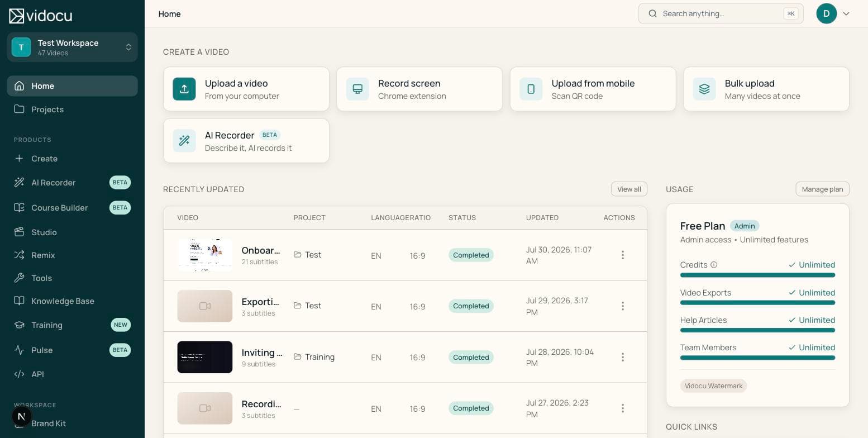This screenshot has height=438, width=868.
Task: Click the Test project in the Exporting row
Action: (307, 306)
